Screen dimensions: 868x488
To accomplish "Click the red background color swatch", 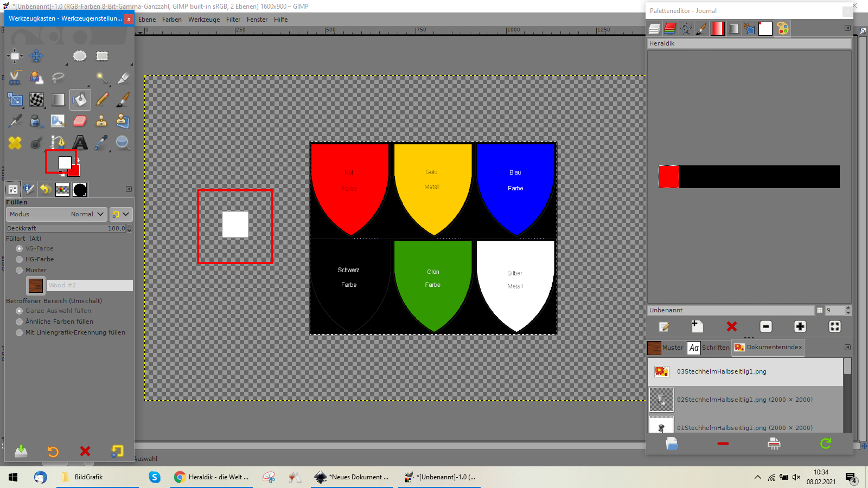I will pos(75,171).
